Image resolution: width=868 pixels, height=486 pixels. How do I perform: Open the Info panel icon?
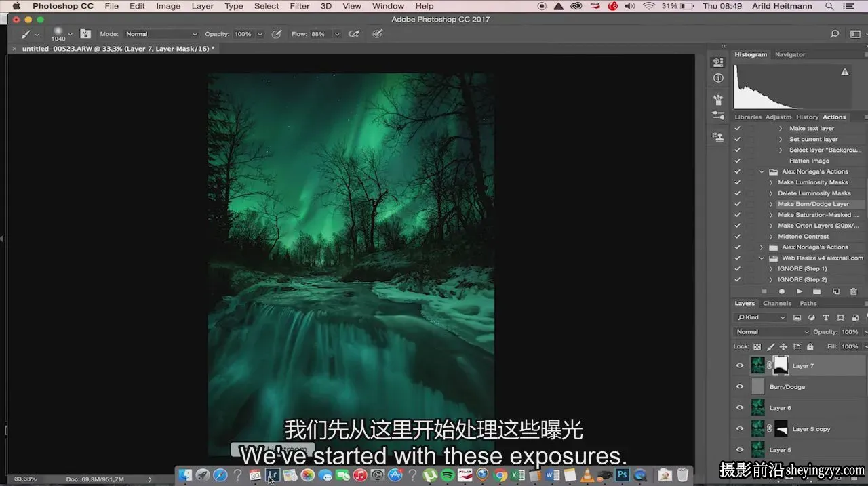point(718,78)
